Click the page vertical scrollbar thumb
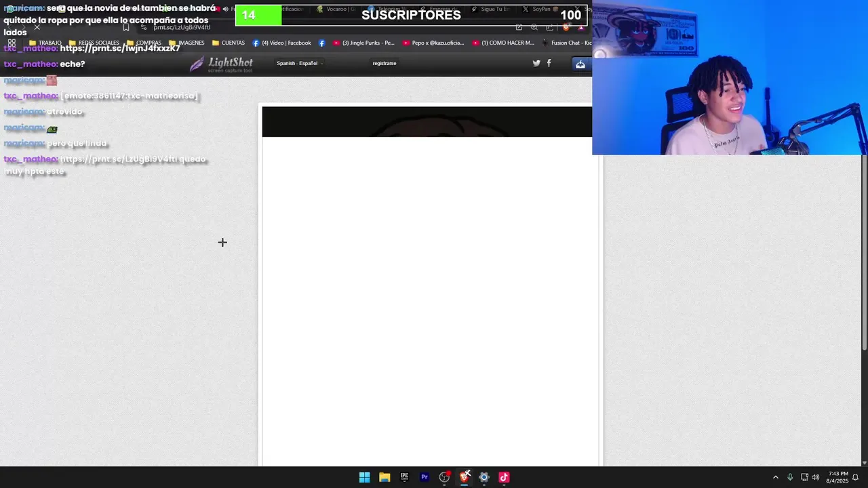 pyautogui.click(x=864, y=252)
